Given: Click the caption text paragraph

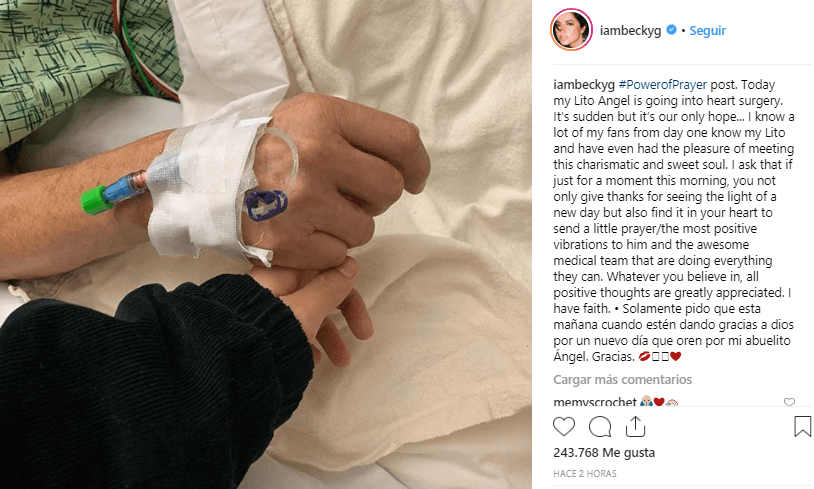Looking at the screenshot, I should point(674,220).
